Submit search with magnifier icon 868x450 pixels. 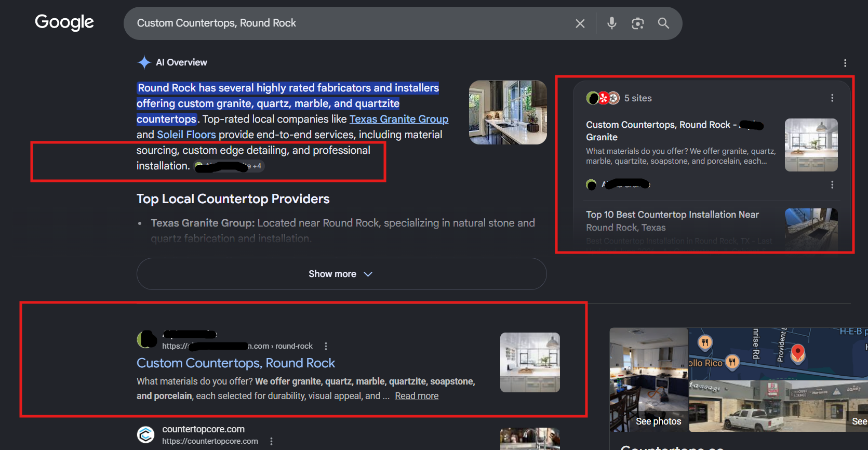(x=663, y=23)
